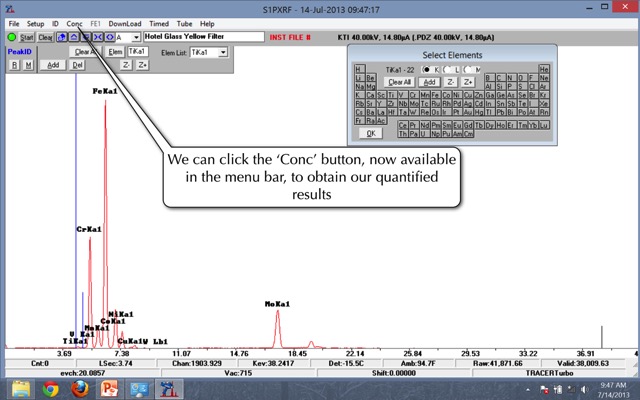The image size is (640, 400).
Task: Launch Firefox from taskbar
Action: [80, 389]
